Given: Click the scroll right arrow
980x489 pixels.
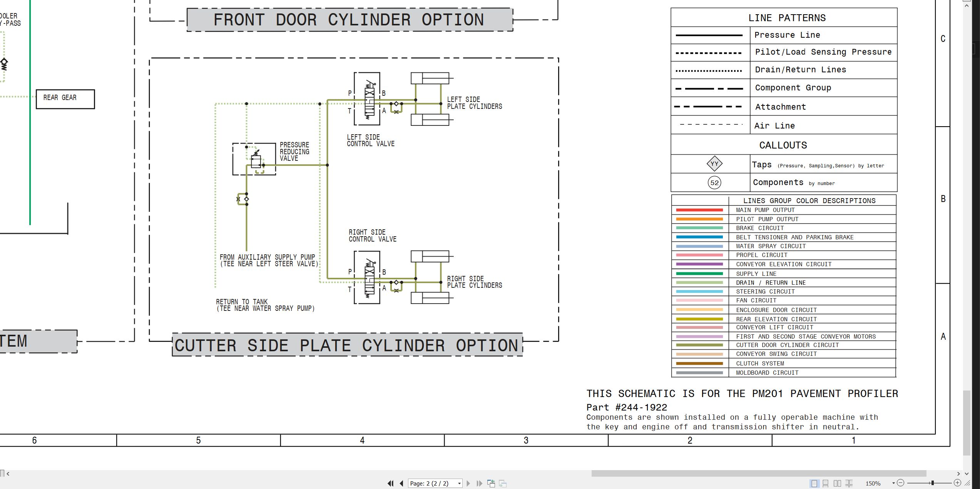Looking at the screenshot, I should [x=958, y=474].
